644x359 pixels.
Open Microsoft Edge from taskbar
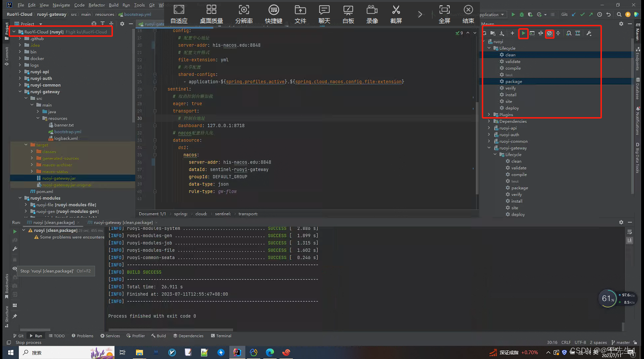[269, 352]
